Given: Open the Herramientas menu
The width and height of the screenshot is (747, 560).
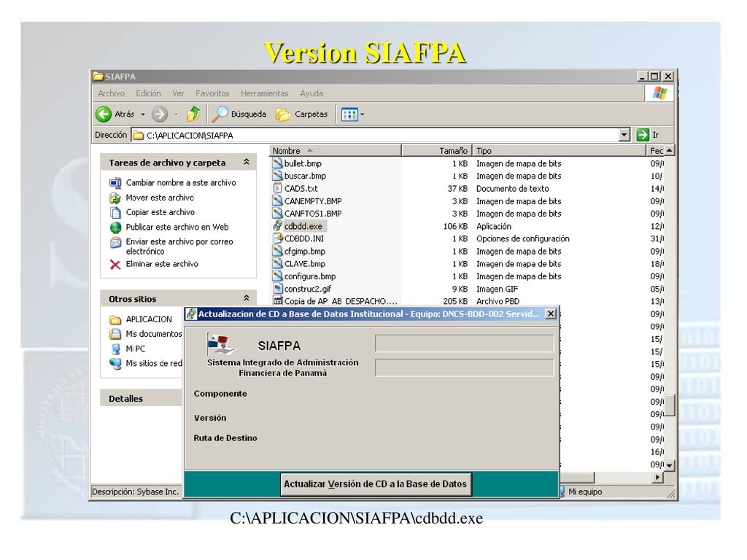Looking at the screenshot, I should click(264, 93).
